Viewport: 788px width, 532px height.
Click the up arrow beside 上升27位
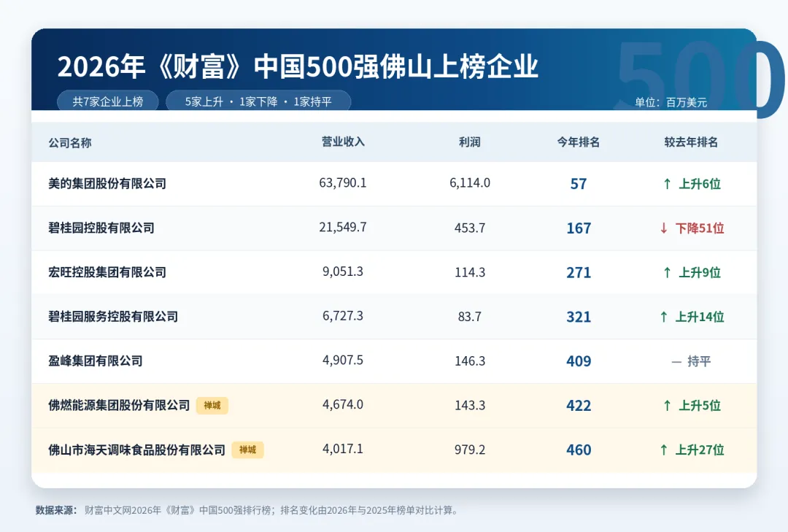(x=663, y=450)
